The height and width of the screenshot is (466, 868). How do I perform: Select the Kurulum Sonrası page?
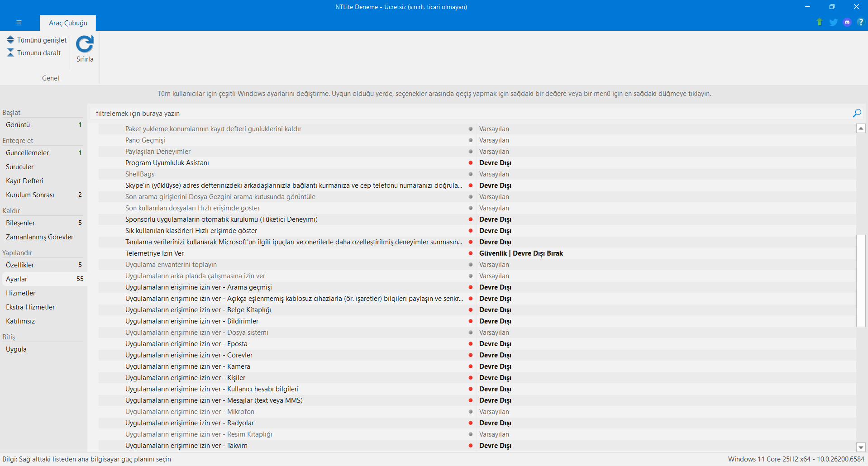[43, 195]
